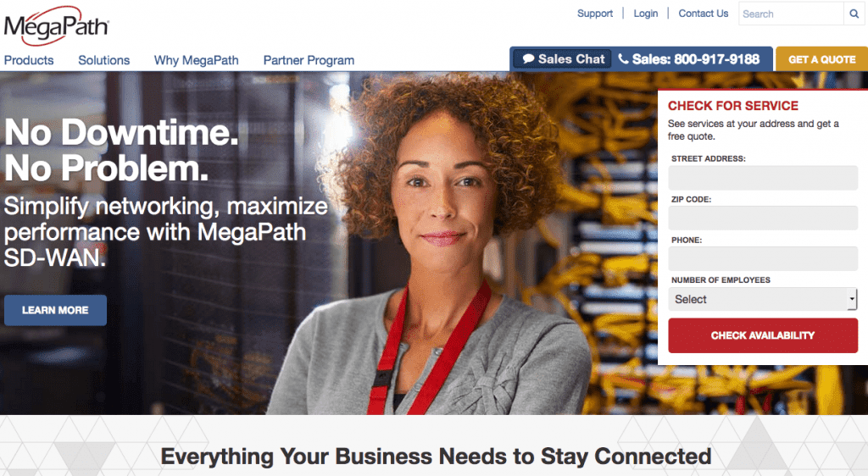Image resolution: width=868 pixels, height=476 pixels.
Task: Open the Why MegaPath menu
Action: [197, 60]
